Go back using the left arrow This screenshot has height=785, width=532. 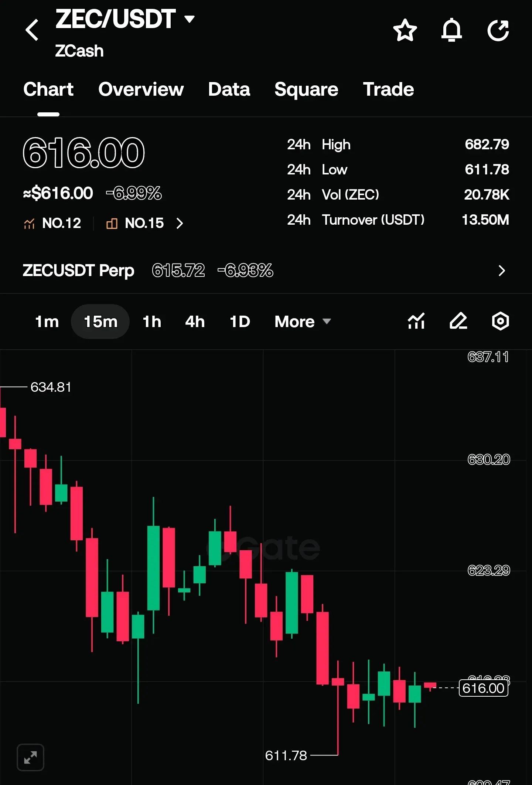tap(32, 30)
